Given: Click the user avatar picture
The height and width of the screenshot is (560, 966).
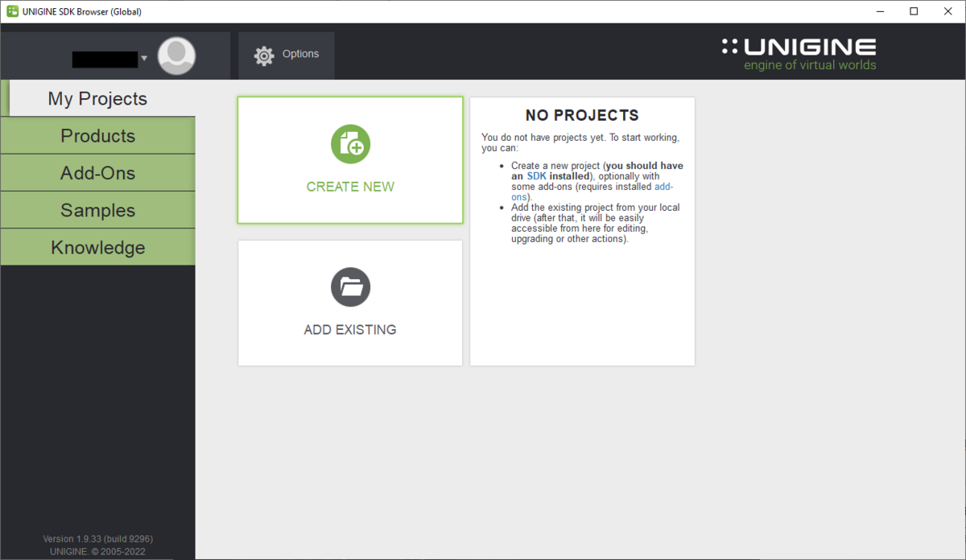Looking at the screenshot, I should click(176, 56).
